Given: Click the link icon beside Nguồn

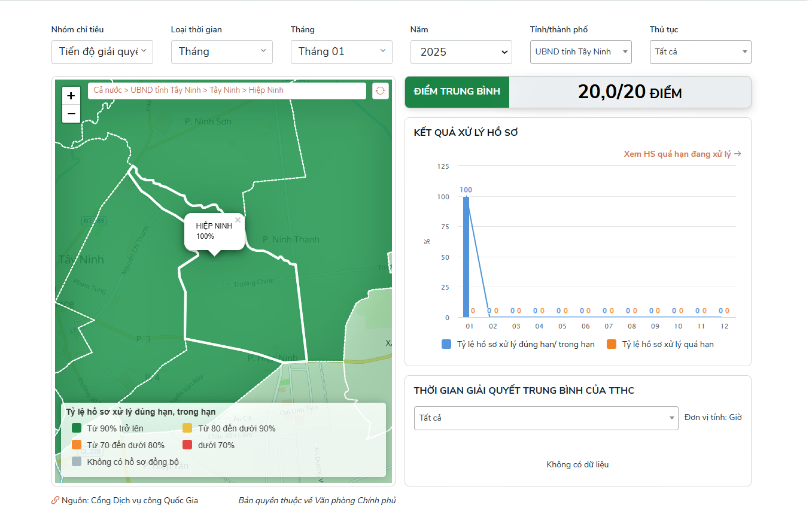Looking at the screenshot, I should click(x=55, y=500).
